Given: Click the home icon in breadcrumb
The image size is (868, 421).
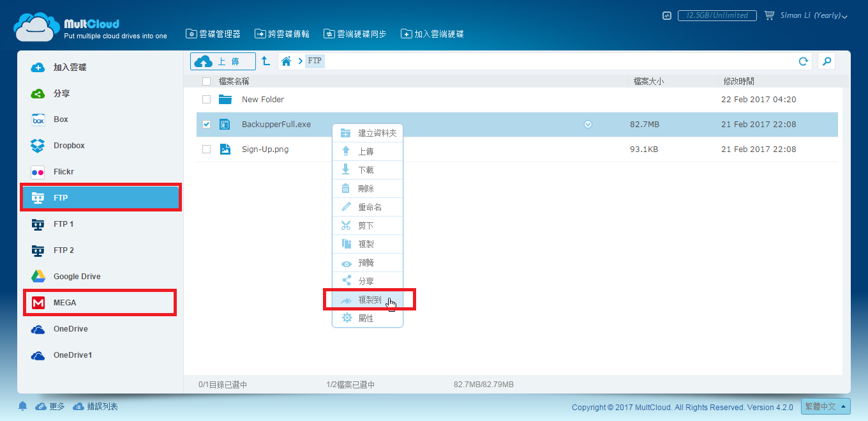Looking at the screenshot, I should coord(286,61).
